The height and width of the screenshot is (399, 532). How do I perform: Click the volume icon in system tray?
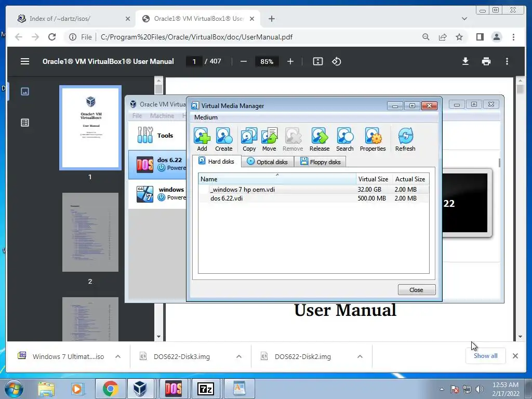pos(479,389)
